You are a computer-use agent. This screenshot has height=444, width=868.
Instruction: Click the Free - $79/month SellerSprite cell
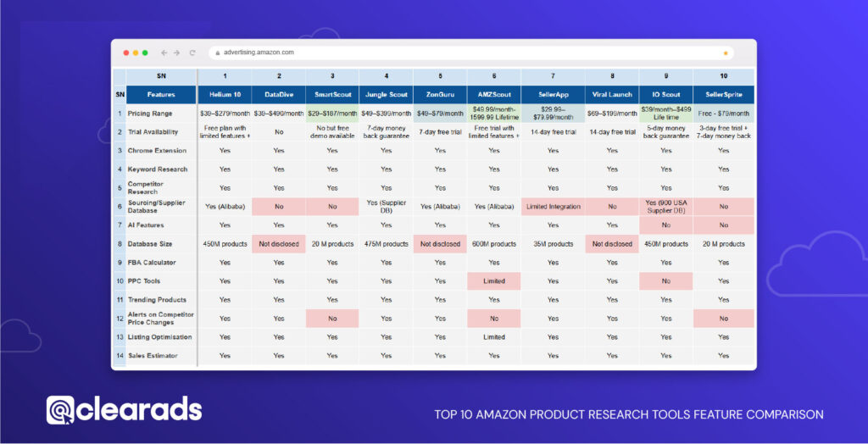click(x=724, y=114)
